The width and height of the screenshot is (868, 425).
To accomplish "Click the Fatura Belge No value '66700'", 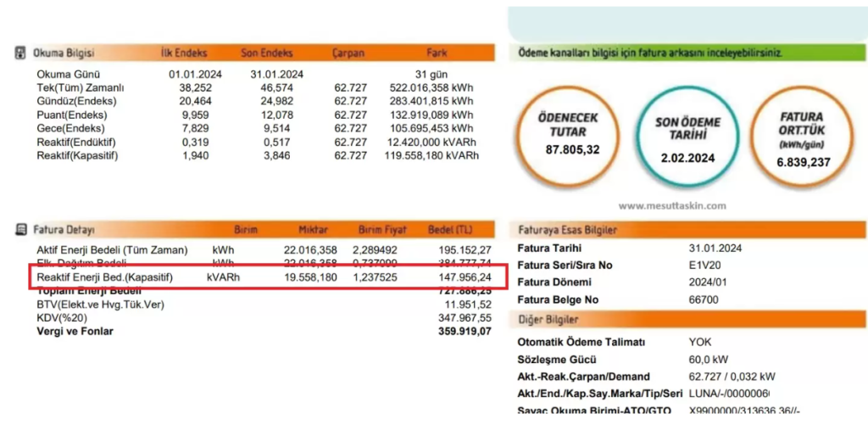I will click(x=704, y=299).
